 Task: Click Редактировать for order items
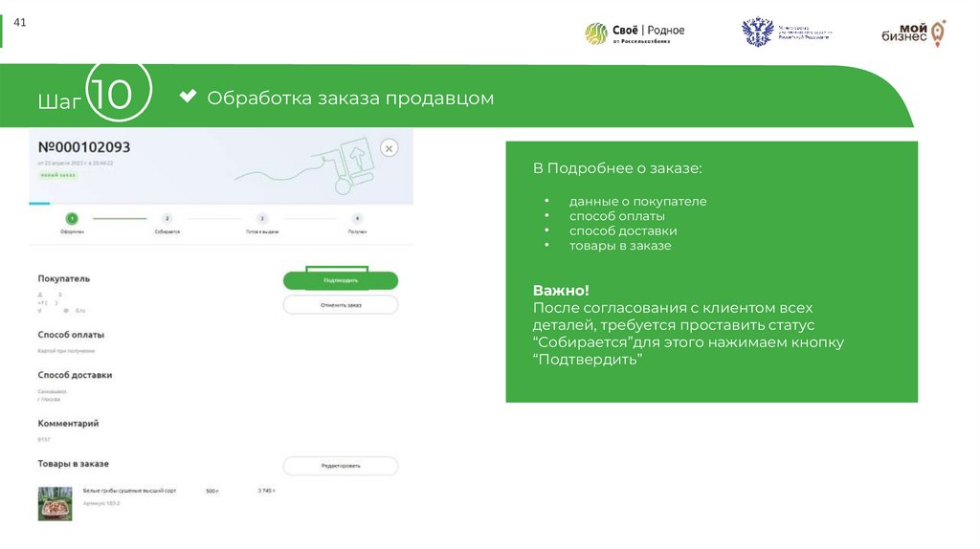(341, 466)
